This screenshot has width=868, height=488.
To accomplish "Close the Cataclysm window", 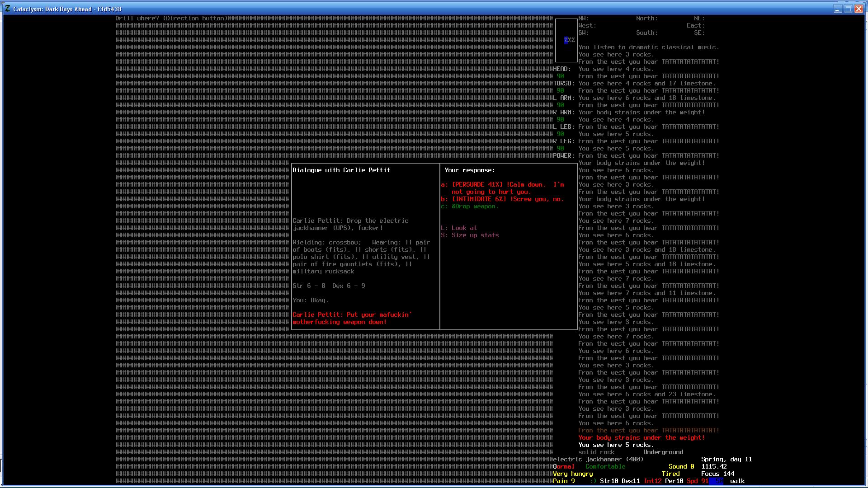I will (859, 9).
